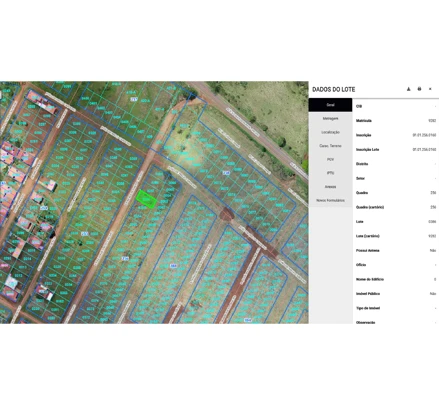Click the Quadra (cartório) field row

[x=396, y=207]
